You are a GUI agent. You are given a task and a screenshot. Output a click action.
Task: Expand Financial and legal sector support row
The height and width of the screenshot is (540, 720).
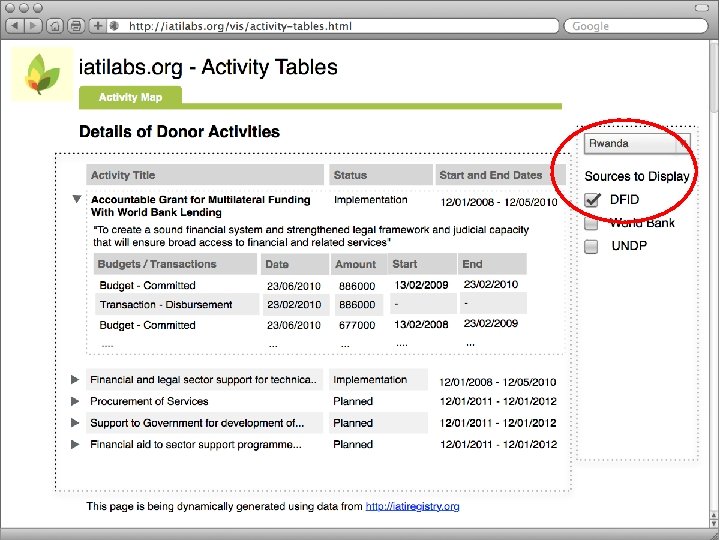(74, 380)
